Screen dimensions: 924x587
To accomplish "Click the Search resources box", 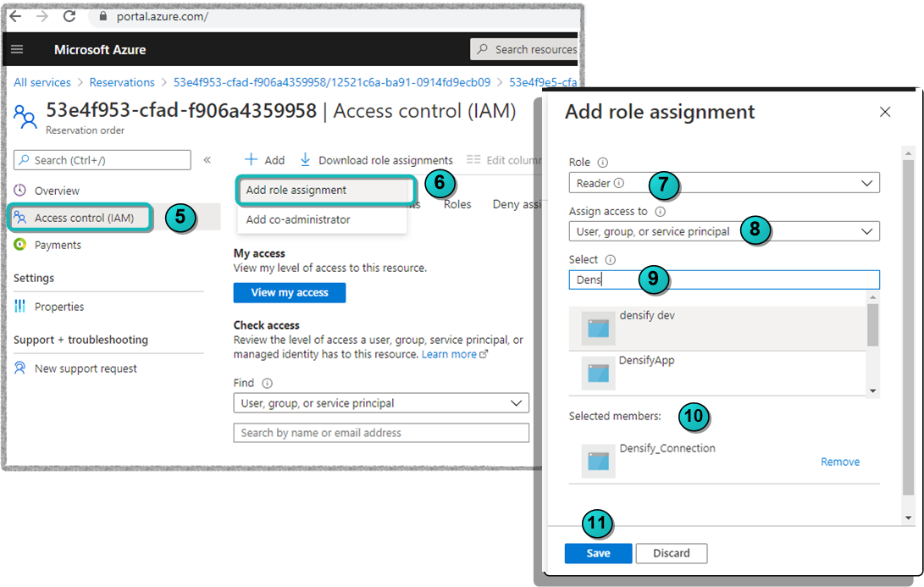I will 524,49.
